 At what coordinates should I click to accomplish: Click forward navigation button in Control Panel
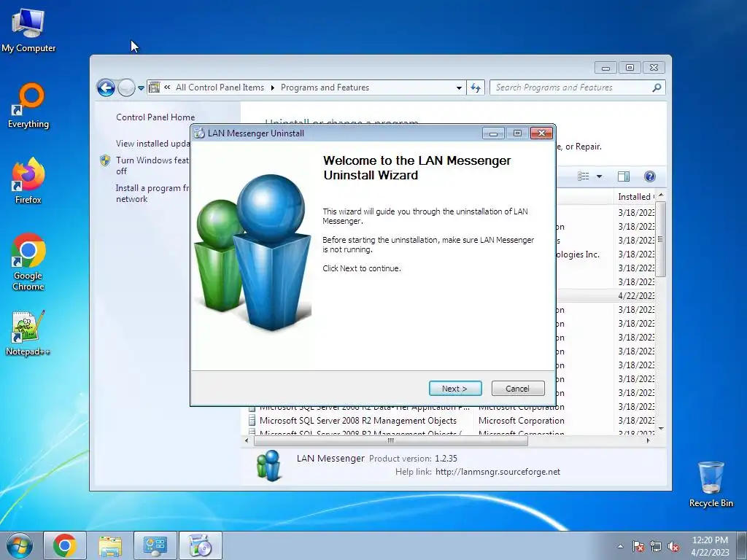click(x=126, y=87)
